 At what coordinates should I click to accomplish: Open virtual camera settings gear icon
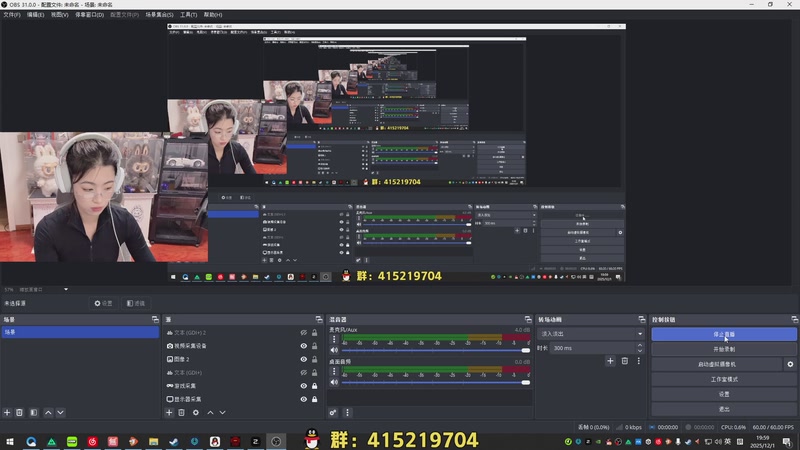point(790,364)
